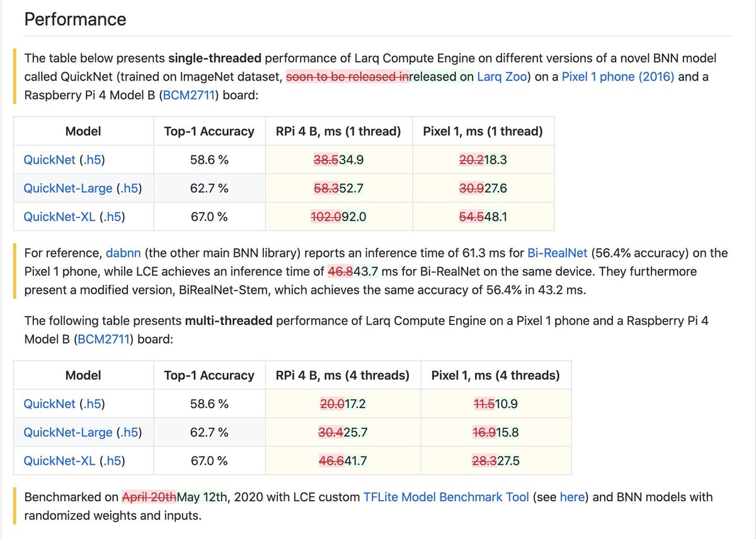Viewport: 756px width, 539px height.
Task: Click 'Model' header in 1 thread table
Action: click(x=83, y=131)
